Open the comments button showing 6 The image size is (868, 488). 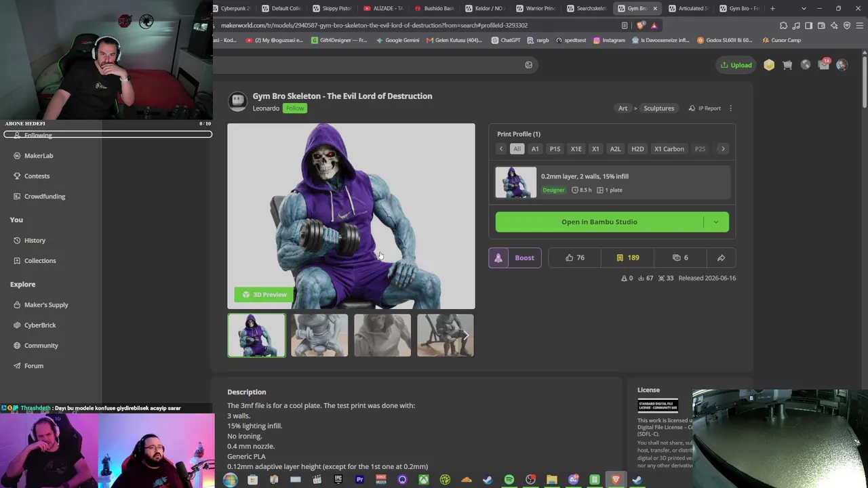click(x=680, y=258)
